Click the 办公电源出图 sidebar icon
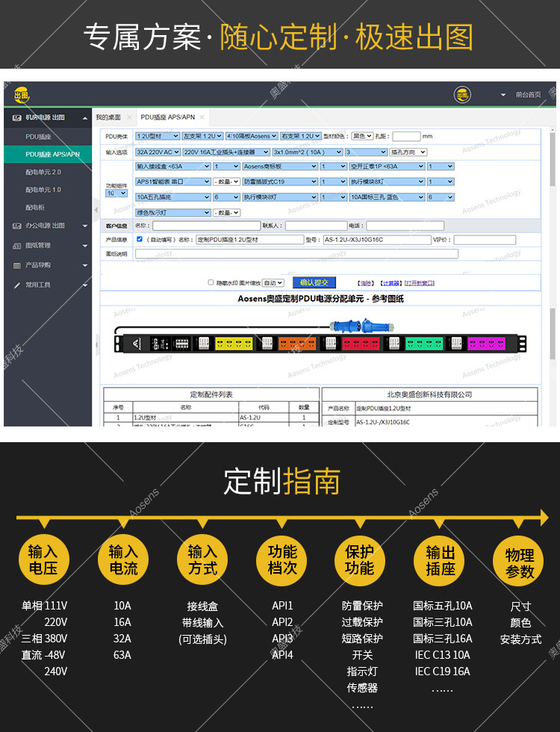 (x=17, y=226)
